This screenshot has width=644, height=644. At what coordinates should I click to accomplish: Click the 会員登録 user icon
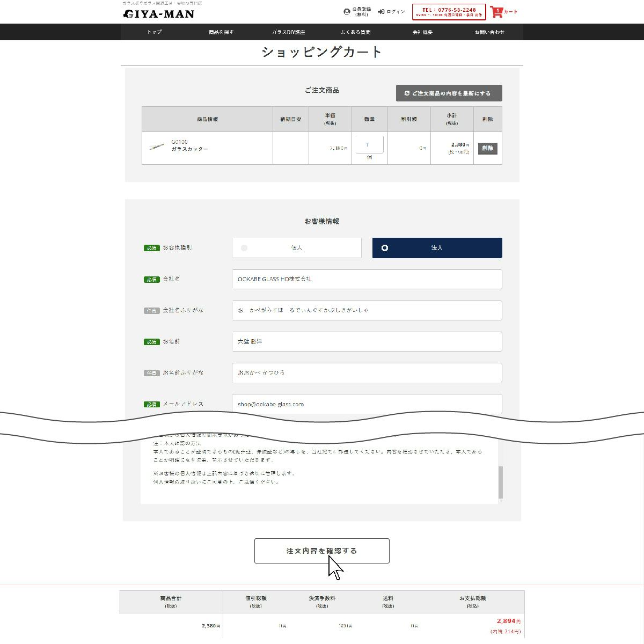click(x=347, y=12)
